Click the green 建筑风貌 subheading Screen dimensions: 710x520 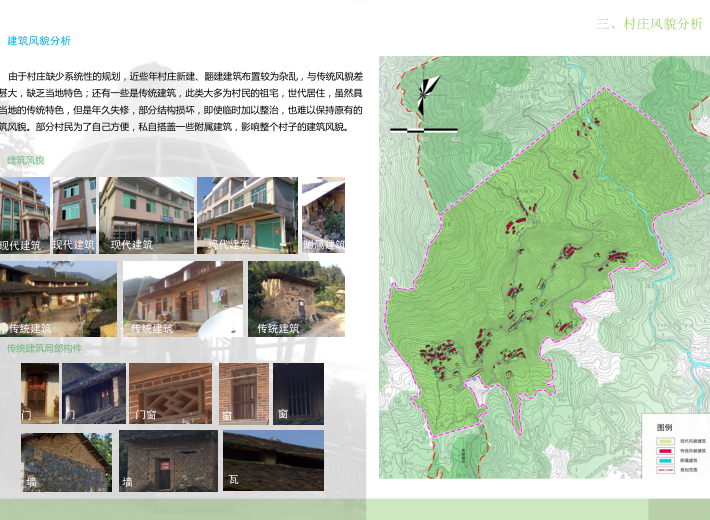point(25,160)
